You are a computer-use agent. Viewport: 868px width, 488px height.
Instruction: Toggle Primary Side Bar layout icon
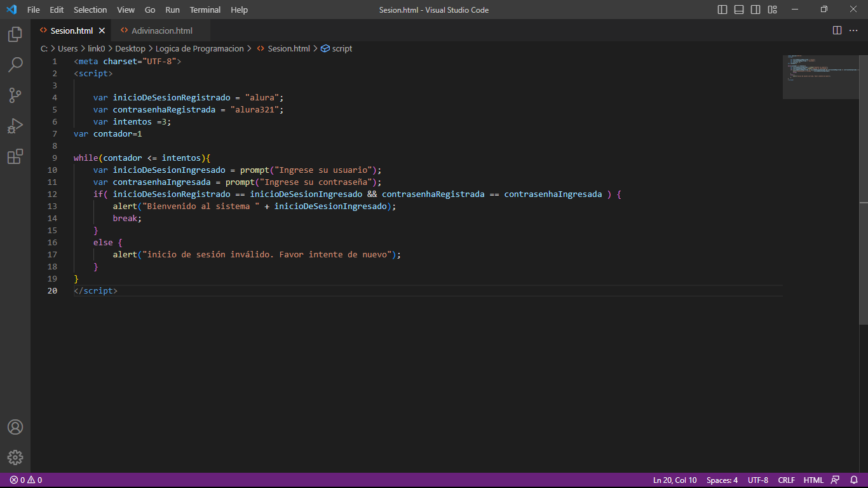click(722, 10)
